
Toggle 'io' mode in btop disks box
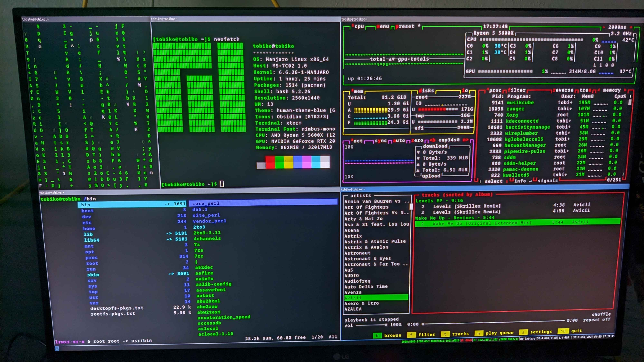click(x=465, y=90)
